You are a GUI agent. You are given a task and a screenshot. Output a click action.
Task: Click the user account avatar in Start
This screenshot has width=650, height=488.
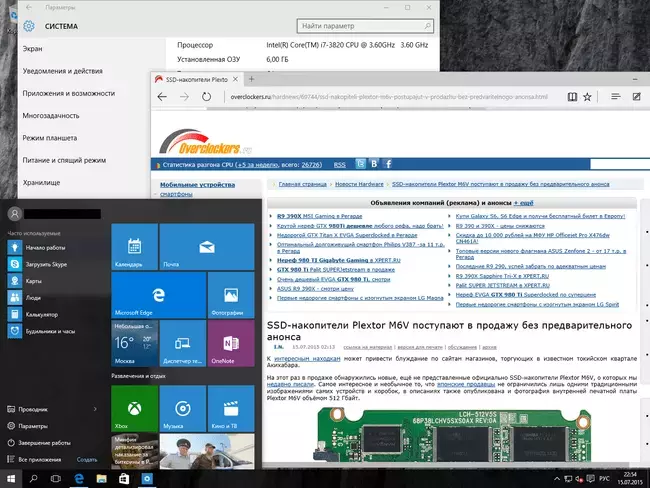click(x=15, y=214)
